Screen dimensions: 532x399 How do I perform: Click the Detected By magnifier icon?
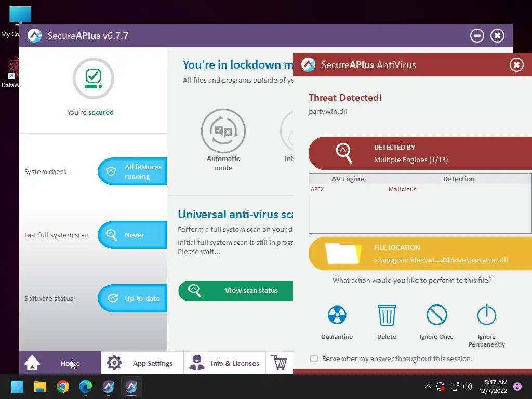[x=344, y=153]
